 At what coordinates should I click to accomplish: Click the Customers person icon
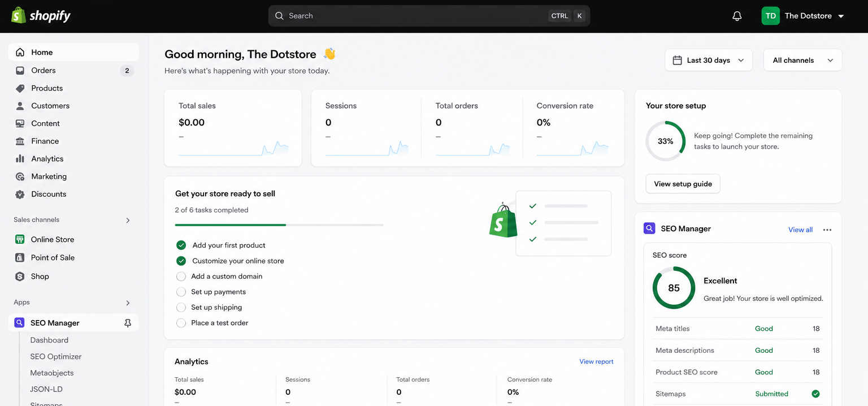click(x=20, y=106)
